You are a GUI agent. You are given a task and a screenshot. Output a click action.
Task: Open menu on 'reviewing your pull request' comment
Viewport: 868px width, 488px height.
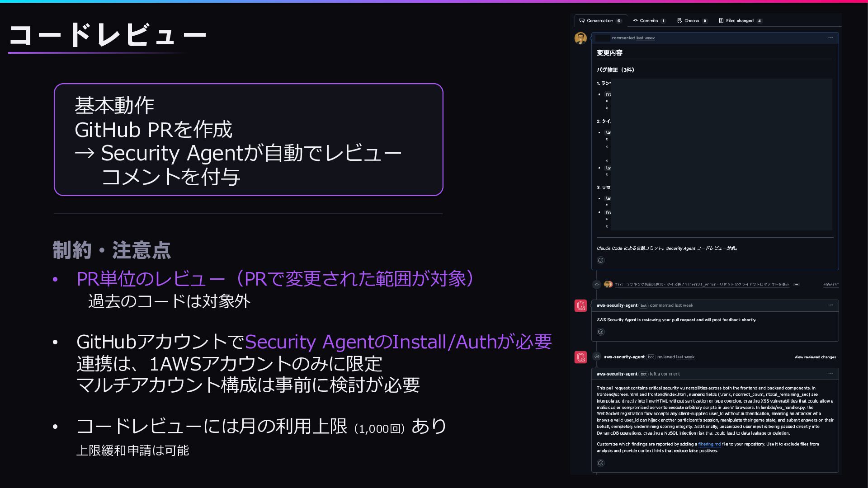[x=830, y=305]
